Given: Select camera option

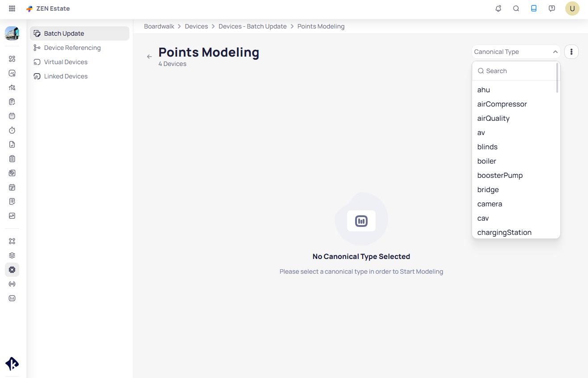Looking at the screenshot, I should [514, 204].
